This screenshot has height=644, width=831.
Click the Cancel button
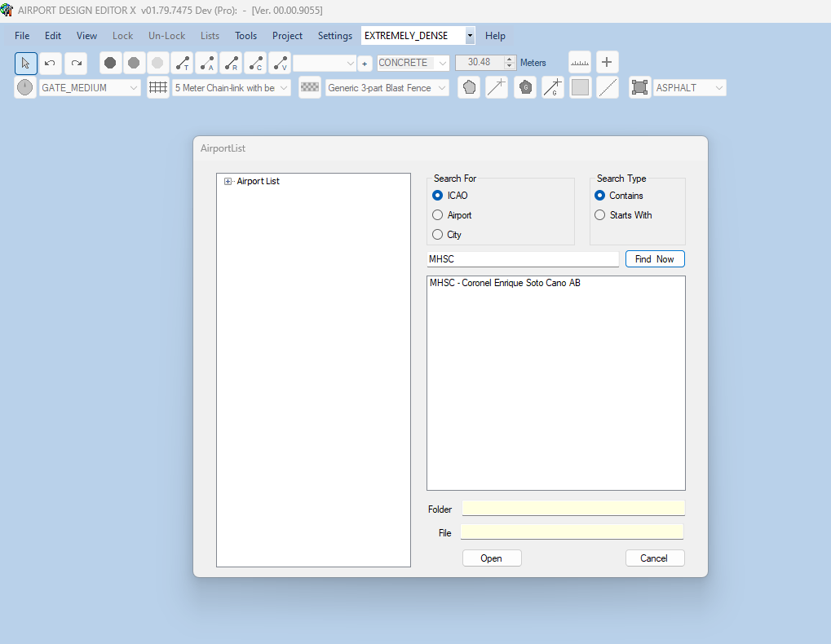pyautogui.click(x=654, y=558)
